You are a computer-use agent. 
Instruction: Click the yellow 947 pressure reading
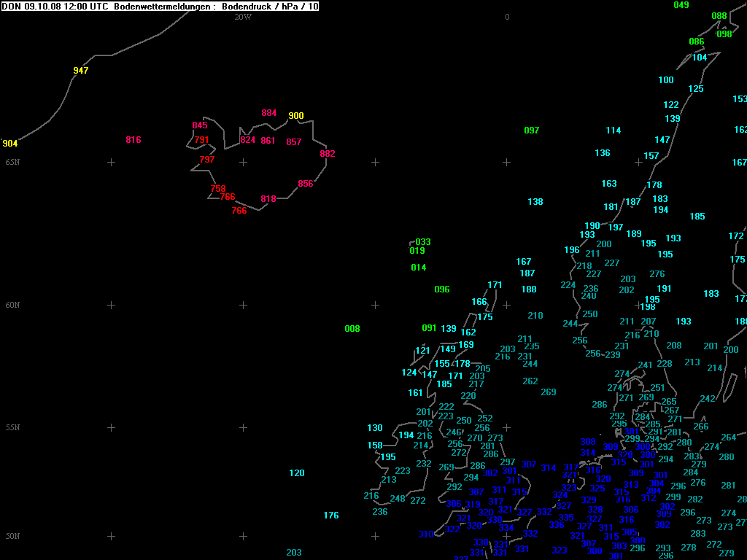click(81, 71)
